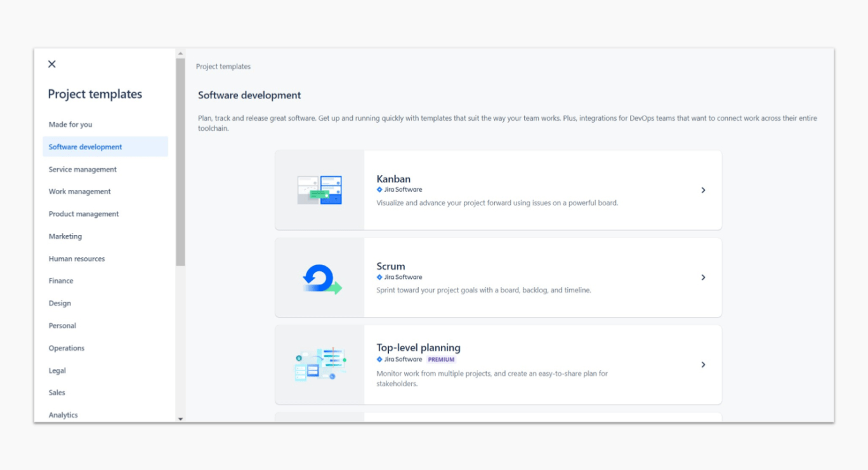Click the PREMIUM badge on Top-level planning
This screenshot has height=470, width=868.
pos(441,359)
